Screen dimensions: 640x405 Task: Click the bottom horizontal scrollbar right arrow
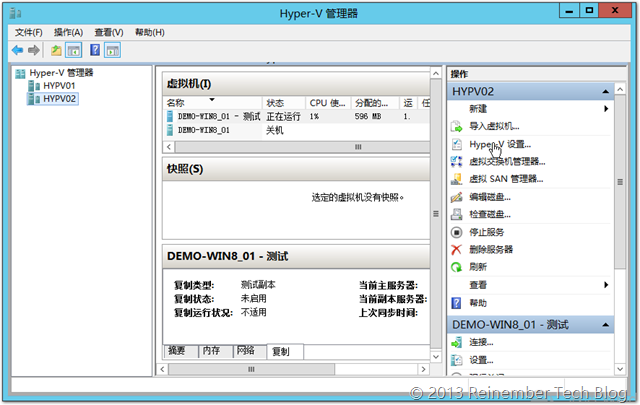point(424,369)
